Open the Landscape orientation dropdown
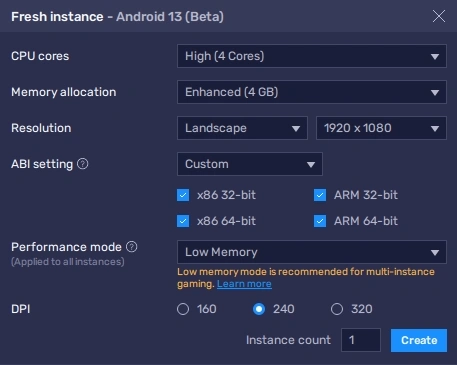 242,128
